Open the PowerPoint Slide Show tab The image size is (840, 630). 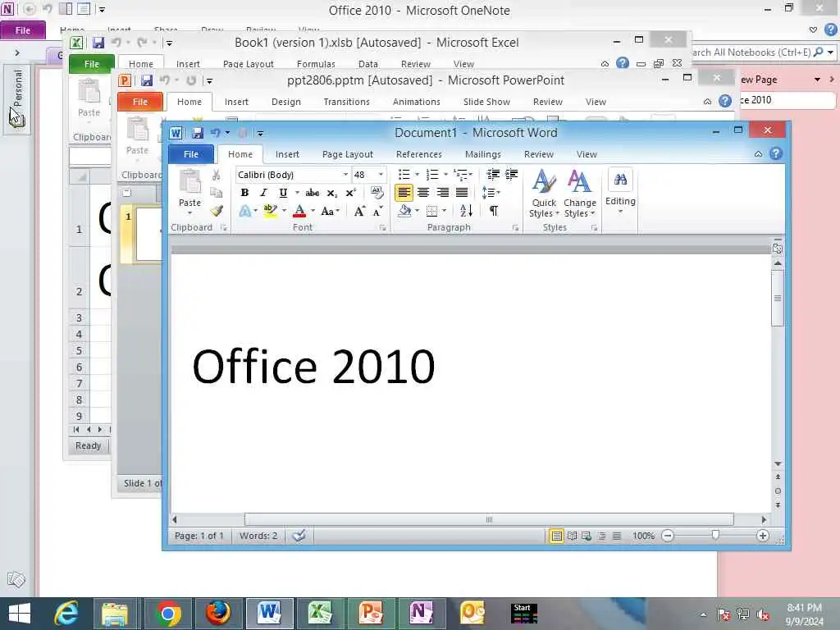486,102
